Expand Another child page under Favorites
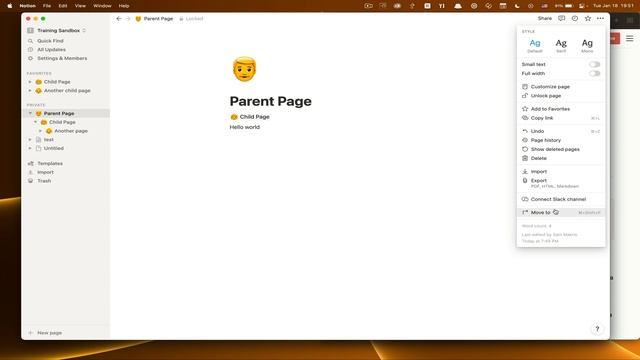The image size is (640, 360). [30, 91]
